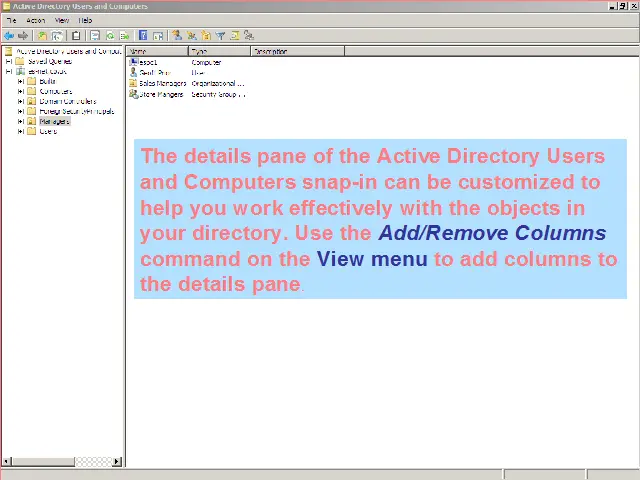The image size is (640, 480).
Task: Open the Help menu
Action: 85,20
